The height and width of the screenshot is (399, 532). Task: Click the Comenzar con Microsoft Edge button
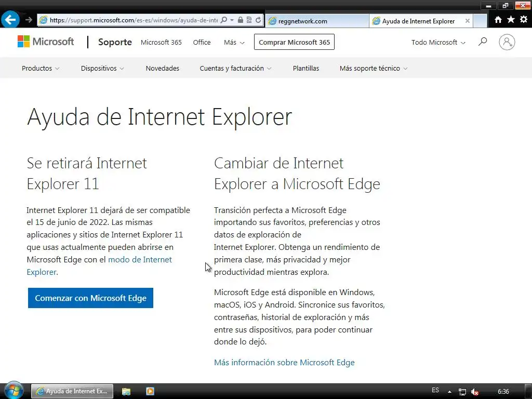tap(90, 298)
